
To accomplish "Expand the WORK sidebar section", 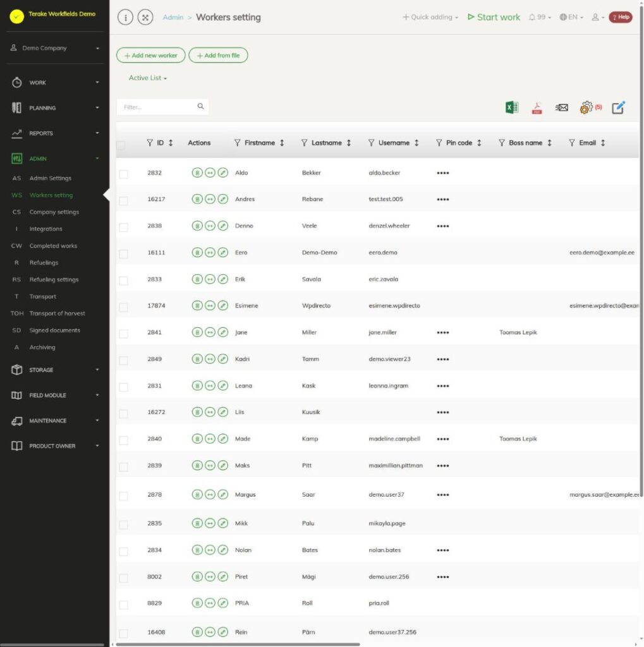I will tap(54, 83).
